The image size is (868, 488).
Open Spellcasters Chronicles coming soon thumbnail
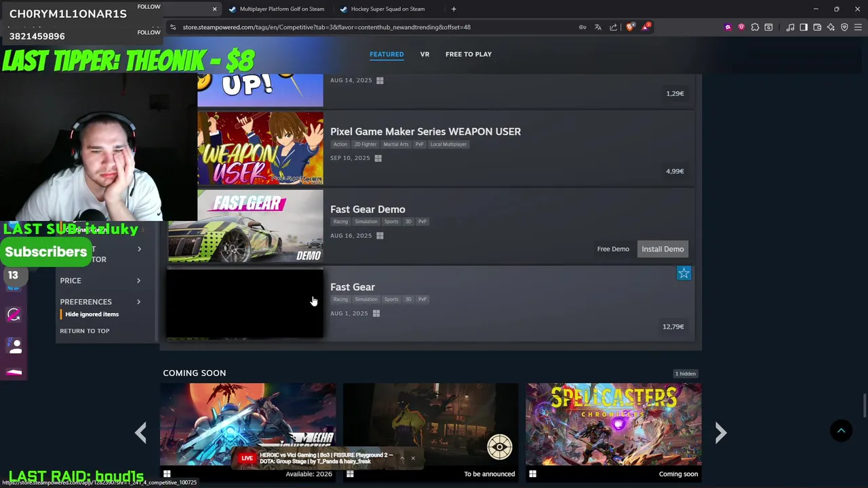[614, 425]
